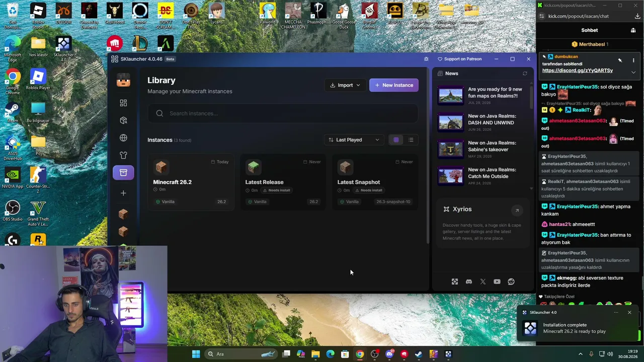Viewport: 644px width, 362px height.
Task: Open the OBS Studio desktop shortcut
Action: click(13, 211)
